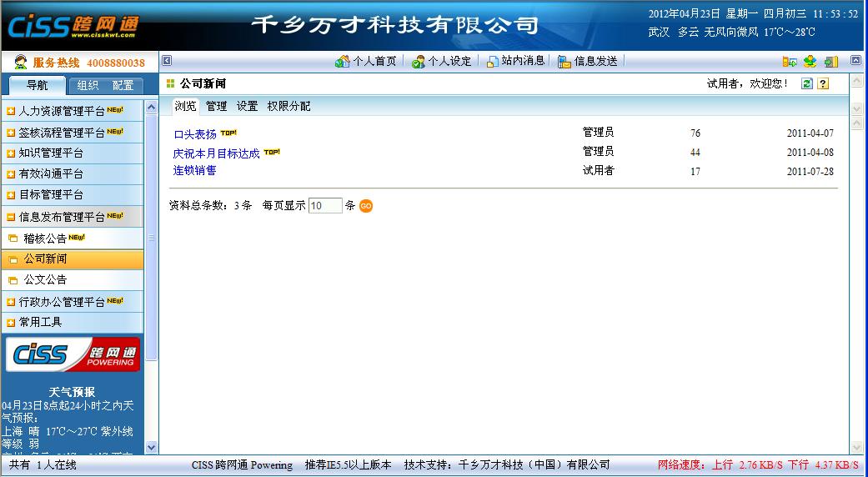Collapse the top banner with arrow icon
The height and width of the screenshot is (477, 868).
click(x=855, y=60)
